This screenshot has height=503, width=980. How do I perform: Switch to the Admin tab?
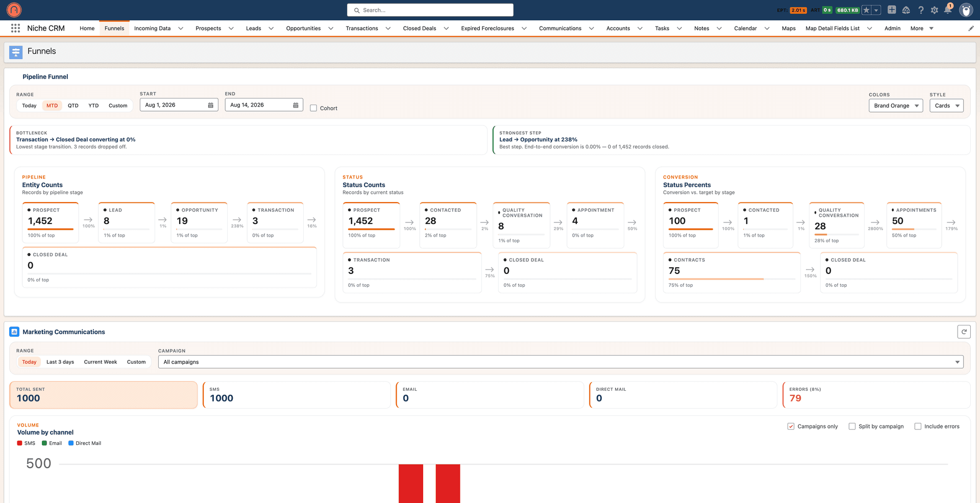point(892,29)
